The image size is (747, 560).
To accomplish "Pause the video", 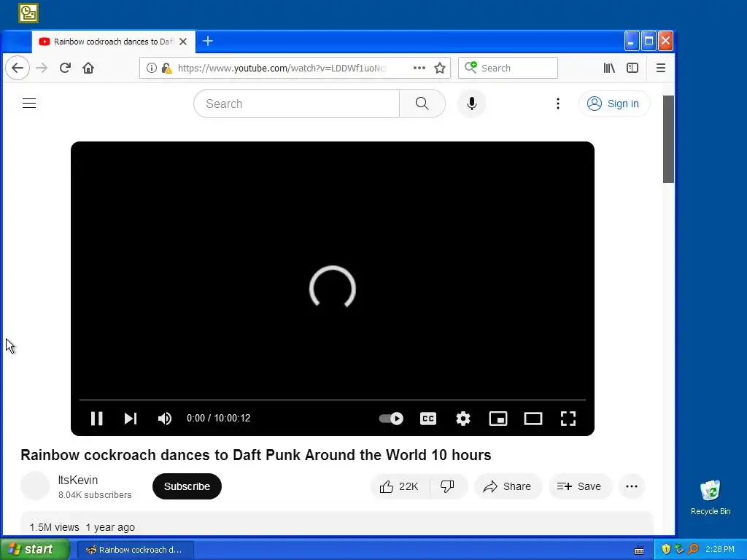I will [x=97, y=418].
